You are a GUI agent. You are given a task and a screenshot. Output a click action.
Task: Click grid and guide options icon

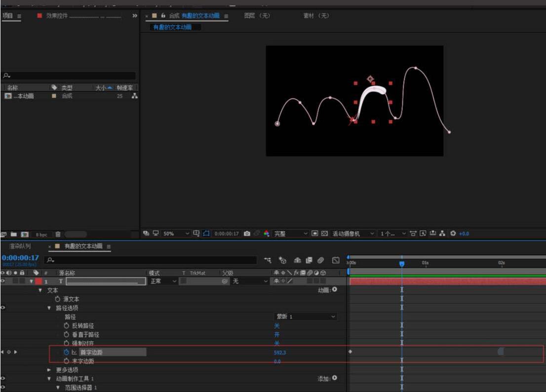point(196,233)
